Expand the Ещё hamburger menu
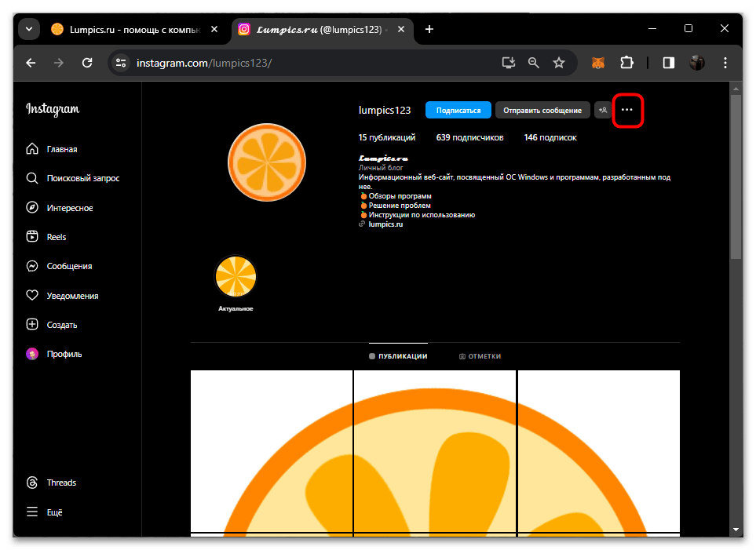The height and width of the screenshot is (550, 756). [x=32, y=512]
